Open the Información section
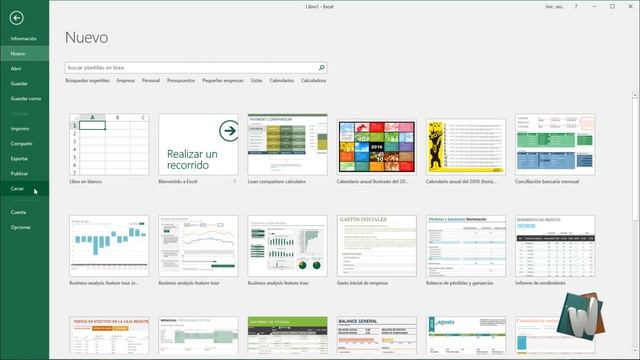The width and height of the screenshot is (640, 360). click(24, 38)
